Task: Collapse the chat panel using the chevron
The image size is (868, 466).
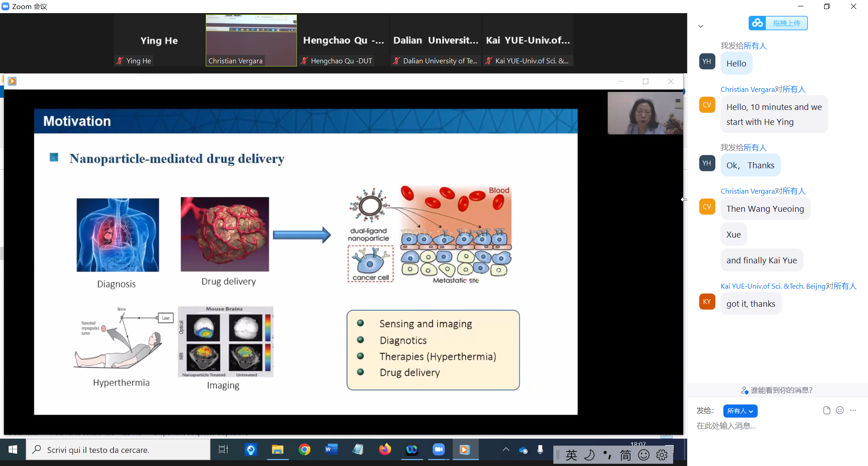Action: pyautogui.click(x=701, y=26)
